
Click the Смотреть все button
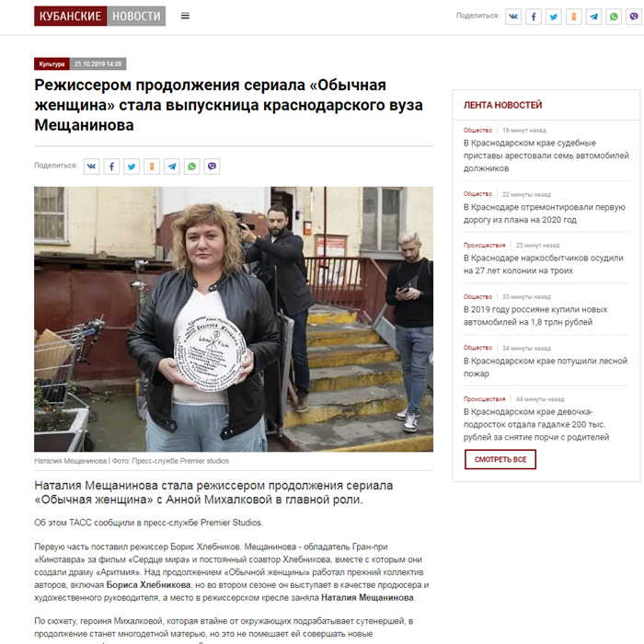(500, 459)
